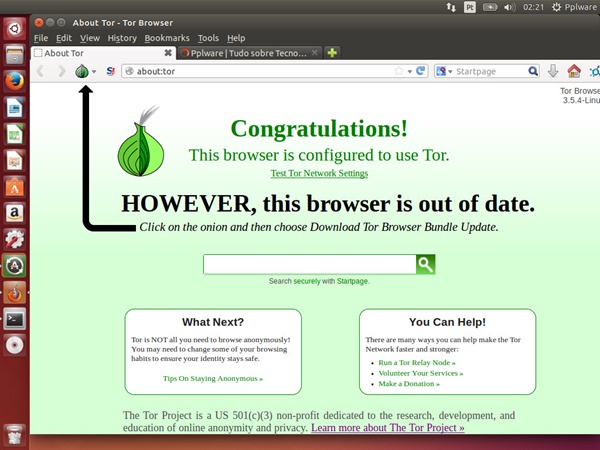Viewport: 600px width, 450px height.
Task: Open the Help menu
Action: 236,38
